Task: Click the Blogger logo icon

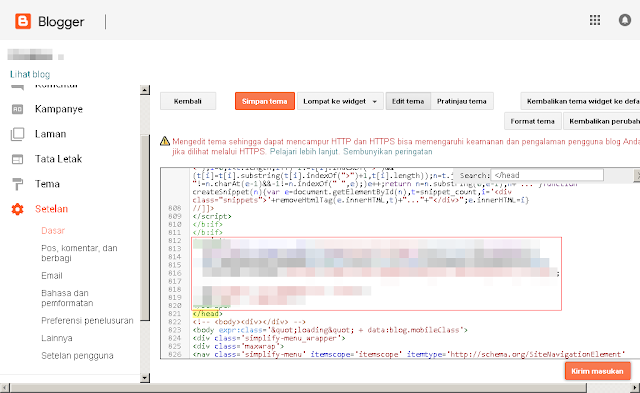Action: [23, 21]
